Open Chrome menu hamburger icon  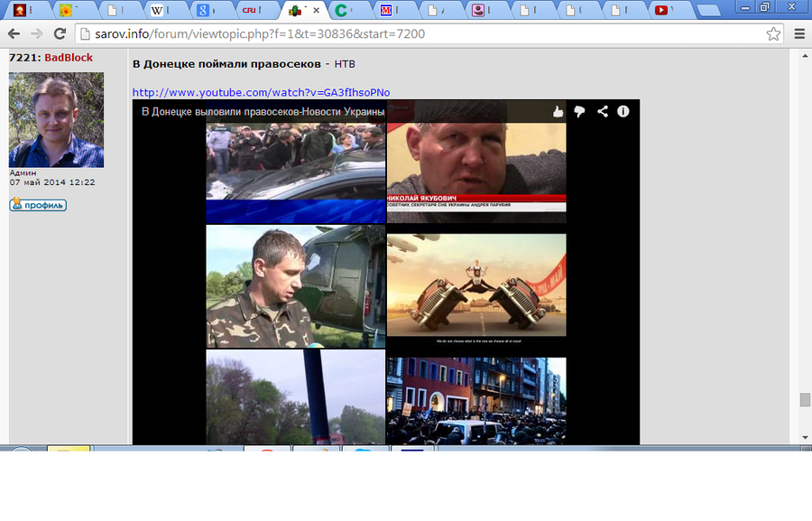click(798, 34)
